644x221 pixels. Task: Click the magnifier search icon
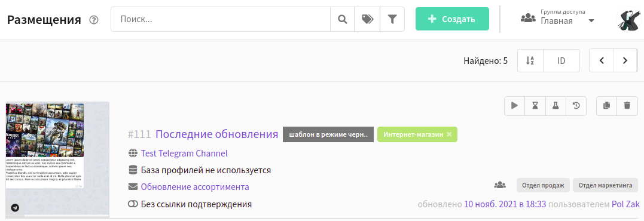[x=343, y=19]
